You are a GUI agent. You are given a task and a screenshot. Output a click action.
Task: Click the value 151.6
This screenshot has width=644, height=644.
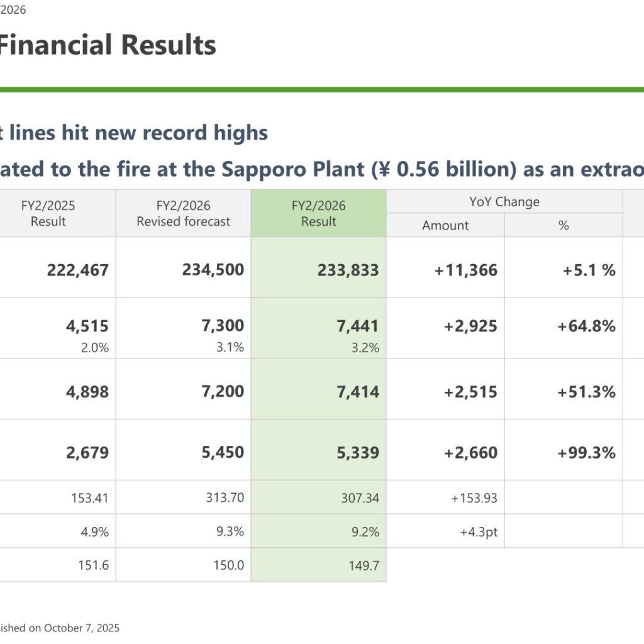(x=94, y=565)
